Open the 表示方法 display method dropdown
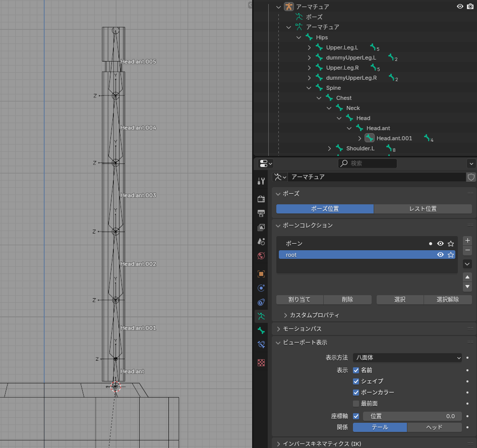The height and width of the screenshot is (448, 477). tap(406, 357)
